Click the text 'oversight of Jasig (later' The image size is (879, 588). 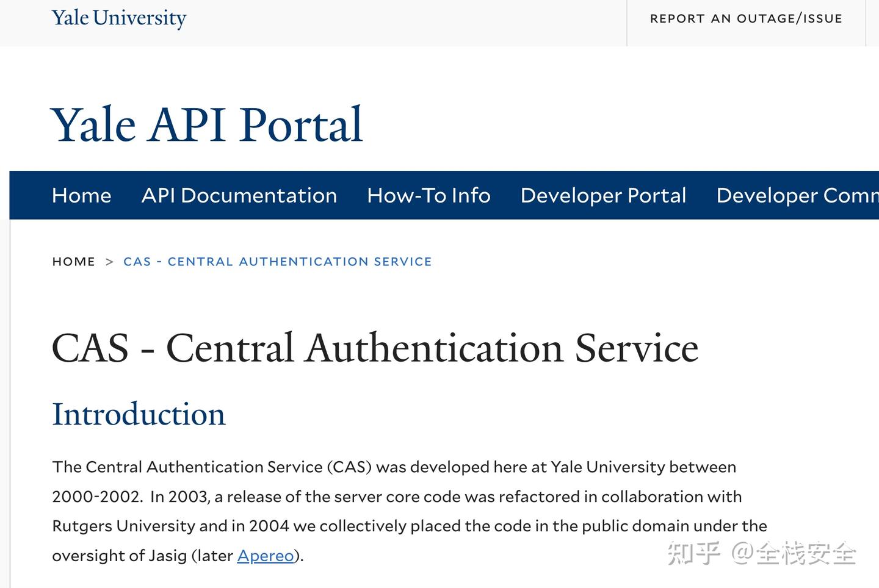pos(143,556)
